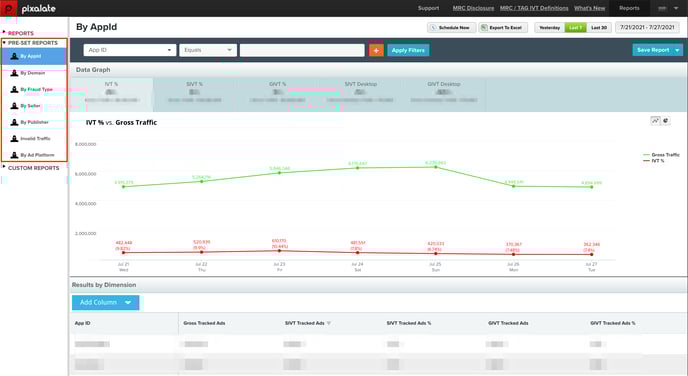Viewport: 688px width, 376px height.
Task: Open the App ID filter dropdown
Action: (130, 50)
